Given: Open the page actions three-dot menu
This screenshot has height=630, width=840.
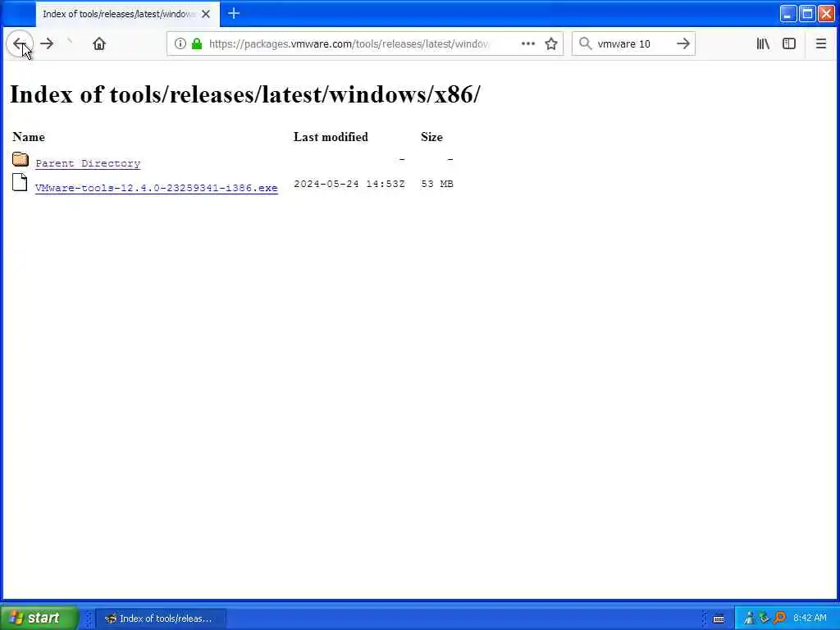Looking at the screenshot, I should point(528,44).
